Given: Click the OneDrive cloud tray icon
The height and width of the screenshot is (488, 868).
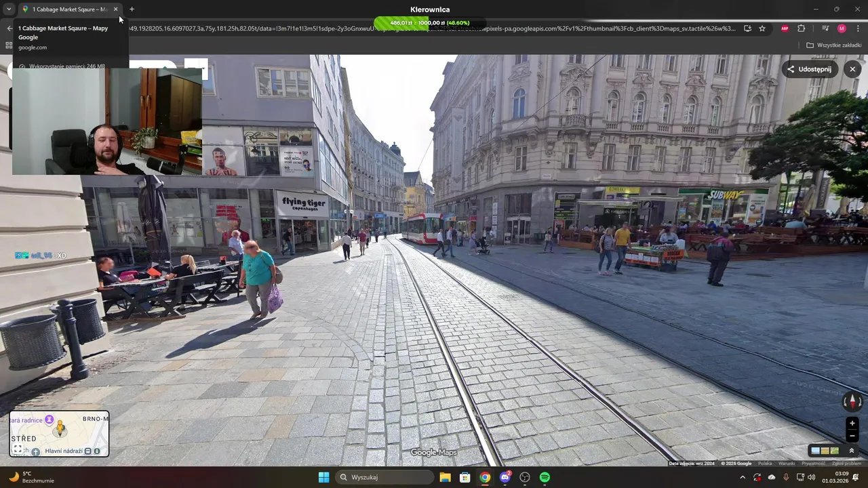Looking at the screenshot, I should (x=772, y=477).
